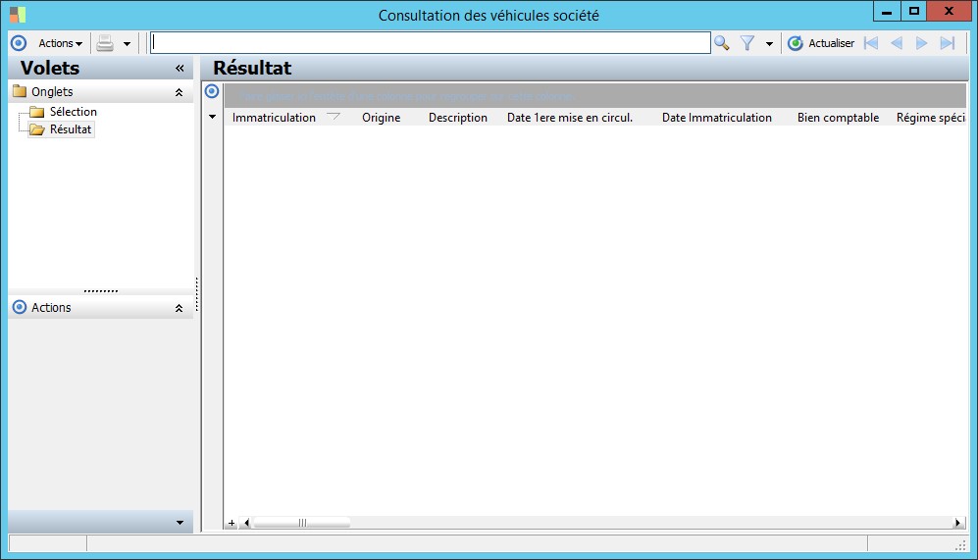Viewport: 978px width, 560px height.
Task: Select the Sélection tree item
Action: click(73, 112)
